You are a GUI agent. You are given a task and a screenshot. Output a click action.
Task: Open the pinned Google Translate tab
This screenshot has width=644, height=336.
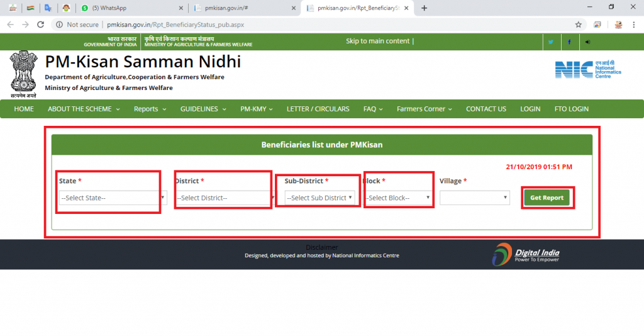(48, 8)
